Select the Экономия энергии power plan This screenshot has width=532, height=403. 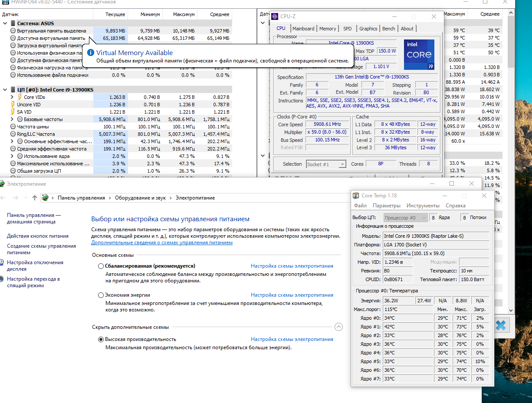pos(101,295)
